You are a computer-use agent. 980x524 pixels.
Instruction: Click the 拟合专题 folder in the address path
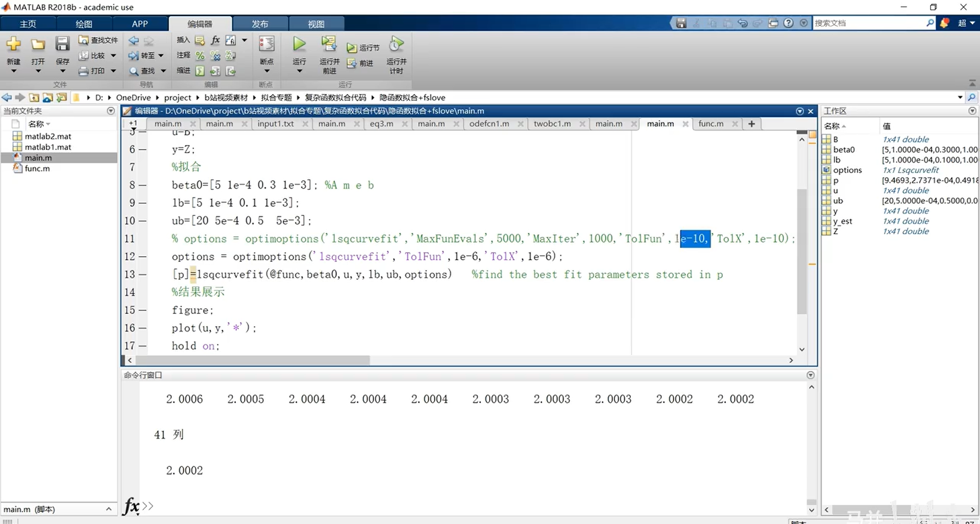276,97
